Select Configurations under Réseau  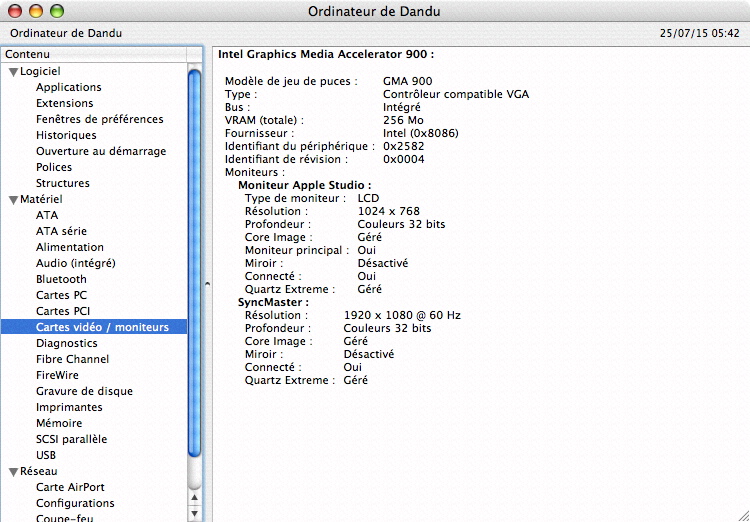pos(75,503)
